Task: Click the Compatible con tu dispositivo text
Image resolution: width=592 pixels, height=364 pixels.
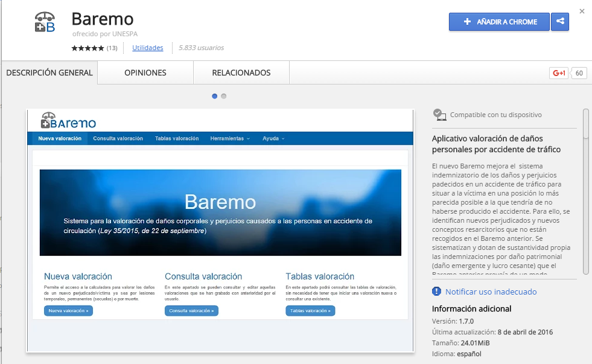Action: pos(495,115)
